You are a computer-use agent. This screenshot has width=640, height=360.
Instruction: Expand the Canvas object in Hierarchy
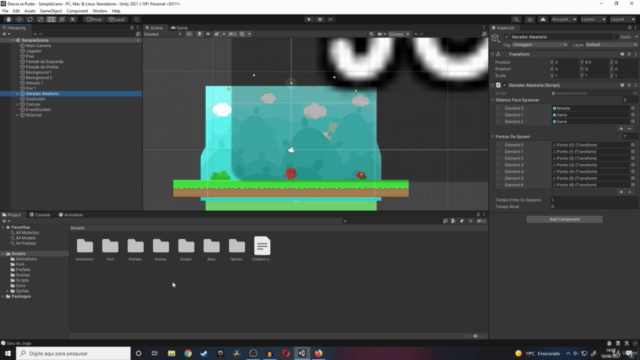pyautogui.click(x=17, y=104)
